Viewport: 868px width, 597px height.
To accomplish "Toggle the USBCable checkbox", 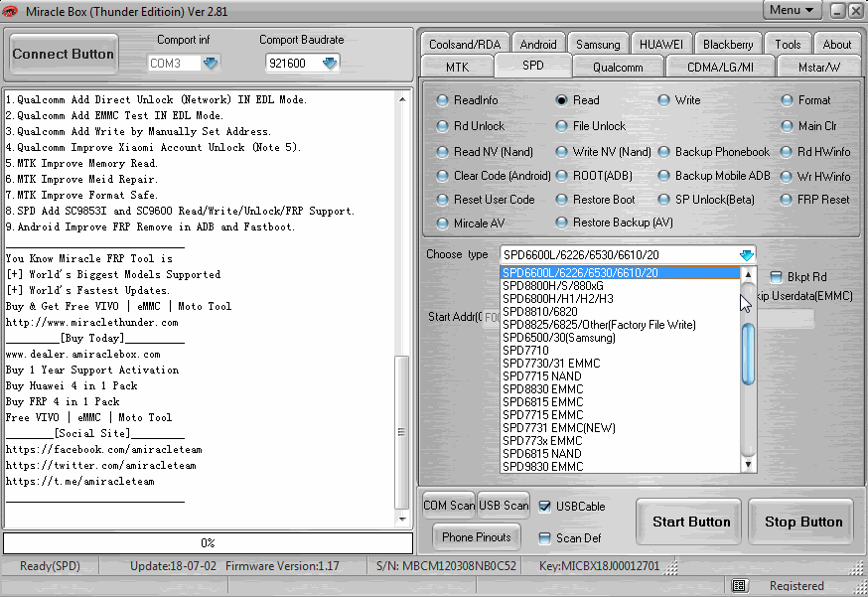I will point(544,507).
